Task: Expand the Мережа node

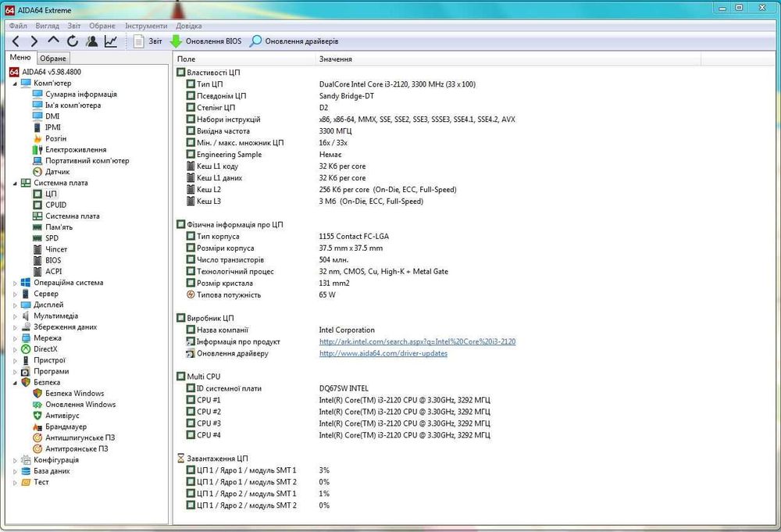Action: (15, 338)
